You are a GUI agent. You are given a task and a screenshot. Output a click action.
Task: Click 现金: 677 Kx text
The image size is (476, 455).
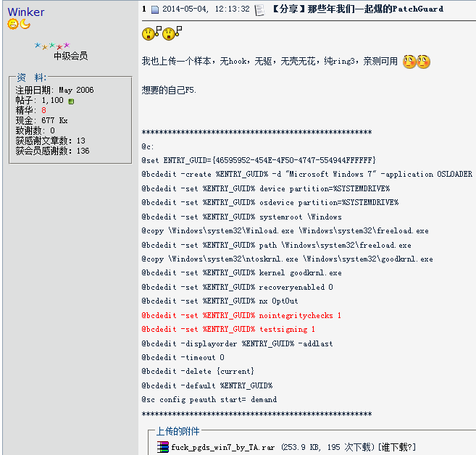(x=41, y=120)
